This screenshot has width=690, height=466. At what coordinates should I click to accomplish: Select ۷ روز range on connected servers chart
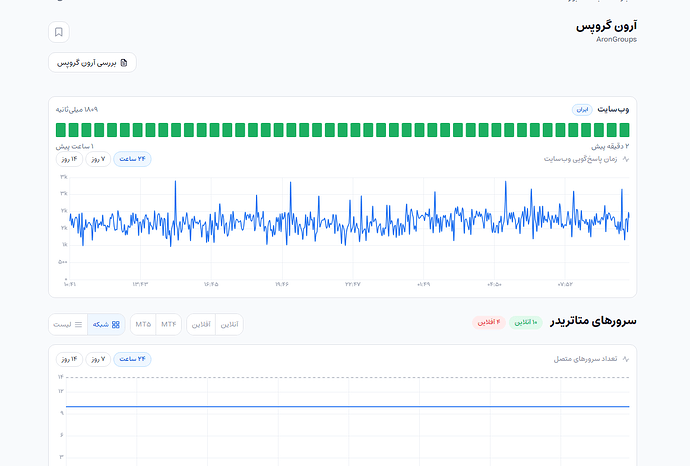tap(98, 359)
